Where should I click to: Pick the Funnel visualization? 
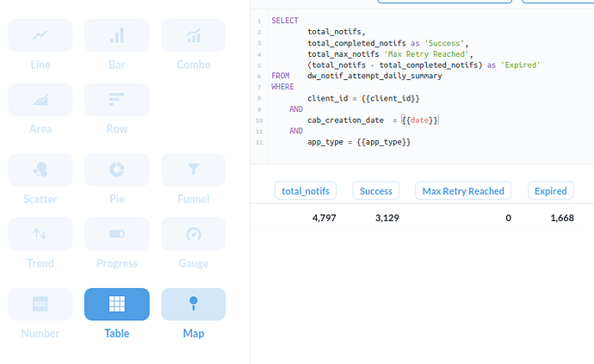(x=193, y=170)
